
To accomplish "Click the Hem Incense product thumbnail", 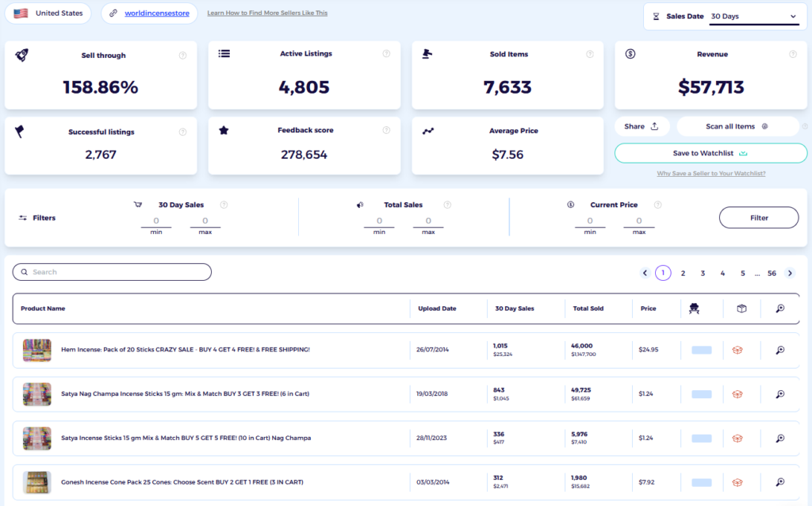I will coord(37,350).
